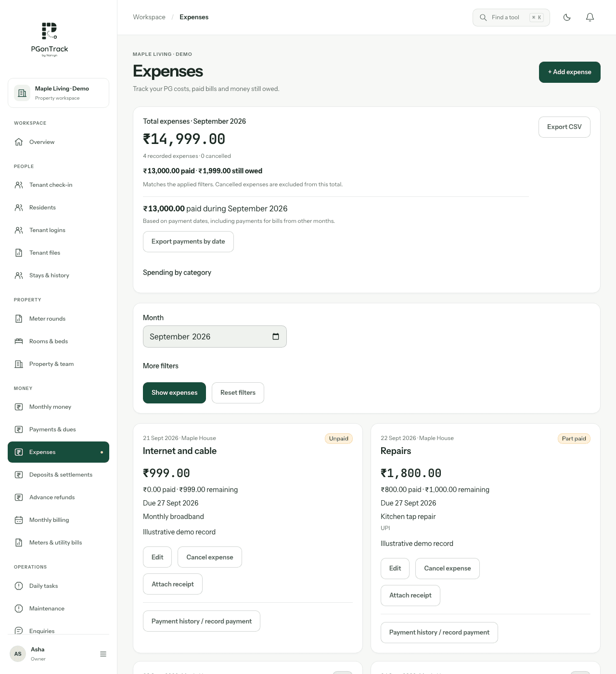Open Payments & dues
Viewport: 616px width, 674px height.
pos(58,429)
